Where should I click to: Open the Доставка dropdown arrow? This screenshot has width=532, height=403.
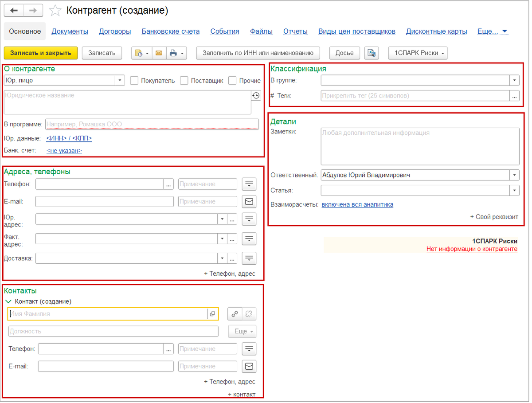(222, 258)
